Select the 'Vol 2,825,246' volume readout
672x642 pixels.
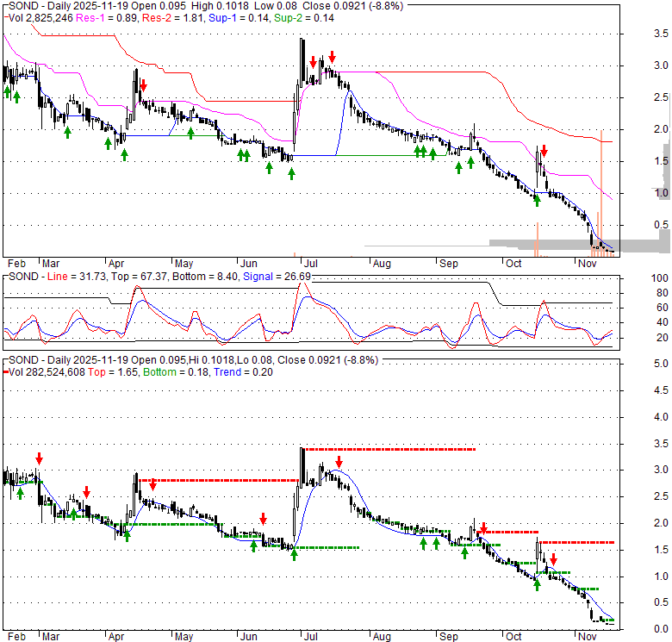point(40,18)
